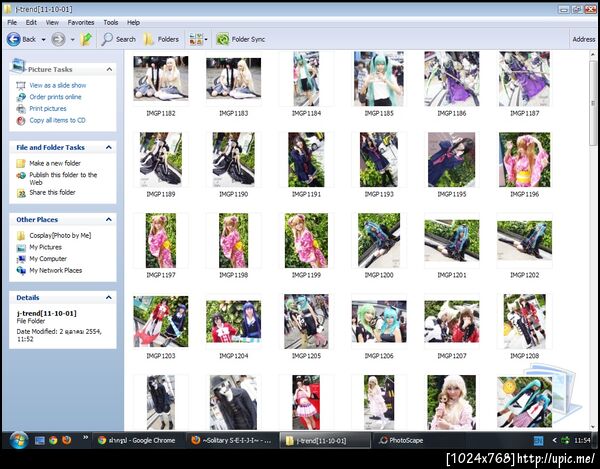
Task: Select thumbnail IMGP1184
Action: click(306, 79)
